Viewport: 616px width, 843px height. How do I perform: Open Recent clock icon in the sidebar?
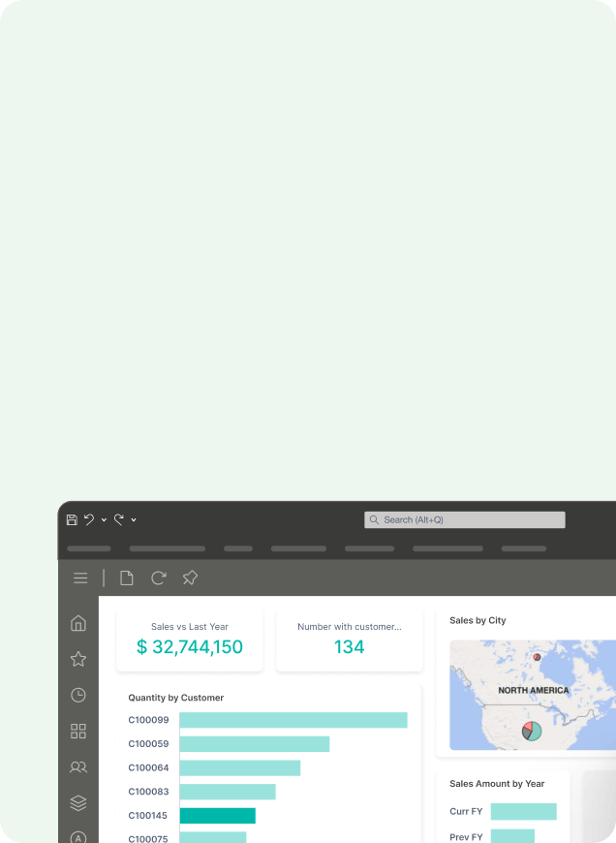78,695
